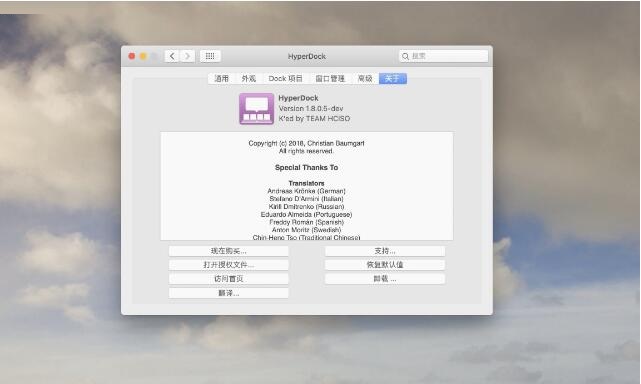Screen dimensions: 641x384
Task: Click the 打开授权文件... button
Action: [x=229, y=265]
